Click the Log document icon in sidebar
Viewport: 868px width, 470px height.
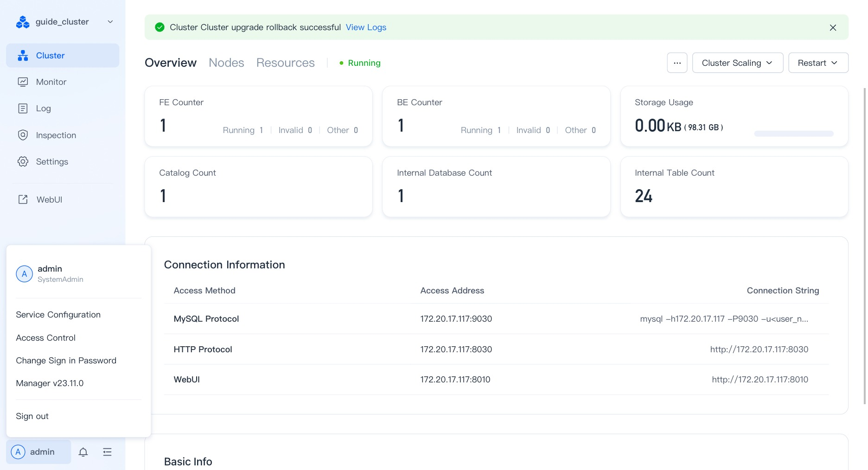coord(23,108)
